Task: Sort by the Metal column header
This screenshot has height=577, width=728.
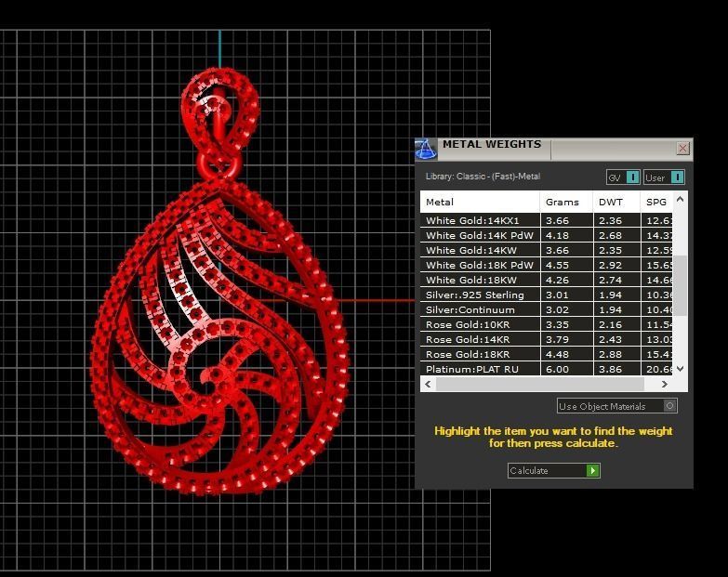Action: [480, 202]
